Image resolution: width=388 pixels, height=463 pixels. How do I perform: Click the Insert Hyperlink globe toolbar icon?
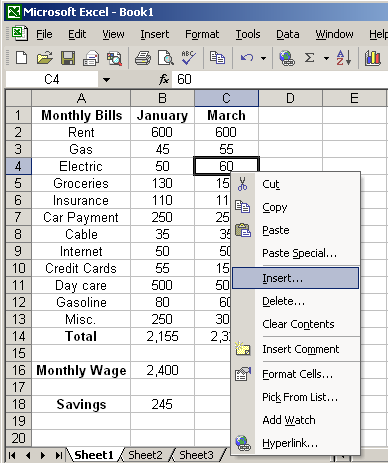tap(286, 58)
